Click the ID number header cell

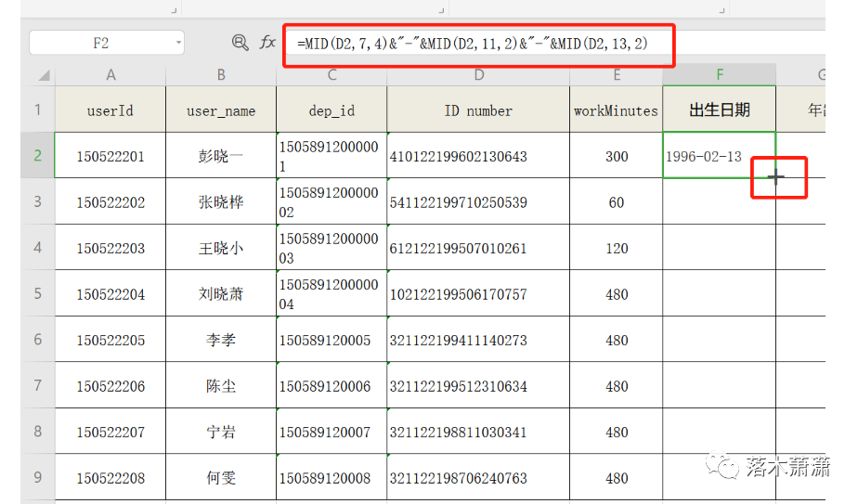tap(478, 110)
